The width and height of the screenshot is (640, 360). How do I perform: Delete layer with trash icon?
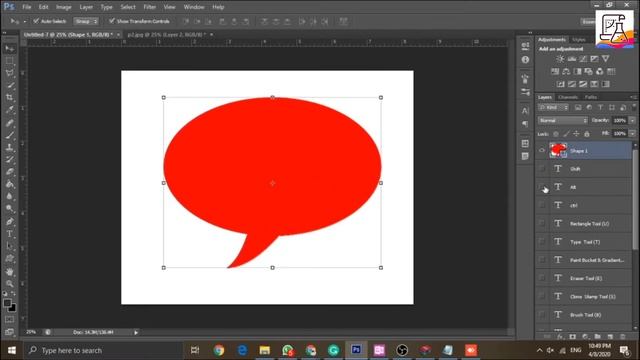point(622,337)
